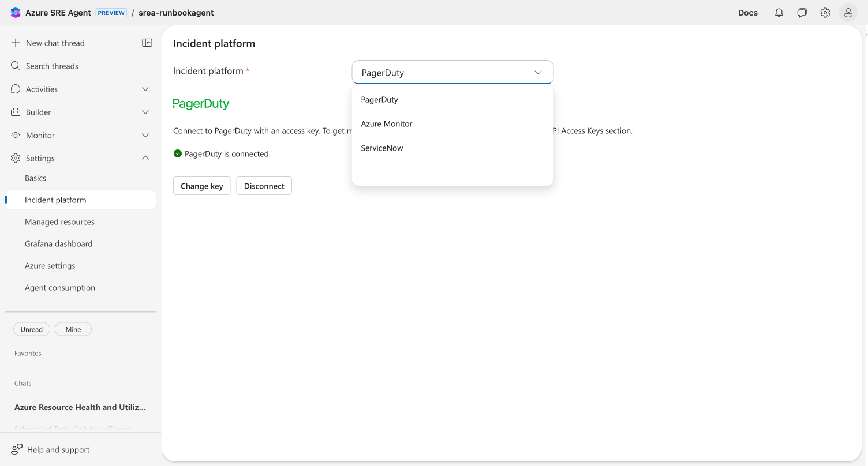Open Azure Resource Health and Utiliz... chat
This screenshot has width=868, height=466.
coord(80,407)
